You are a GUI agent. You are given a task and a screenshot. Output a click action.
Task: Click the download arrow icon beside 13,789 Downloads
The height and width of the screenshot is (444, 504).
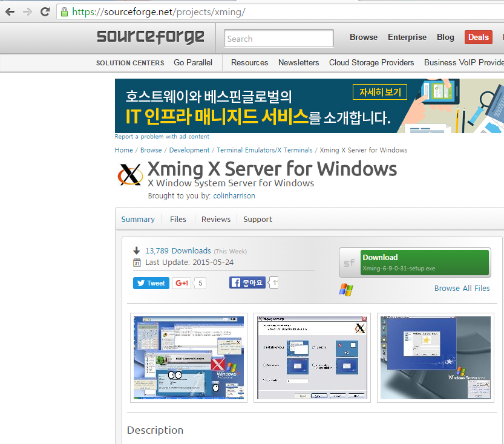tap(137, 250)
